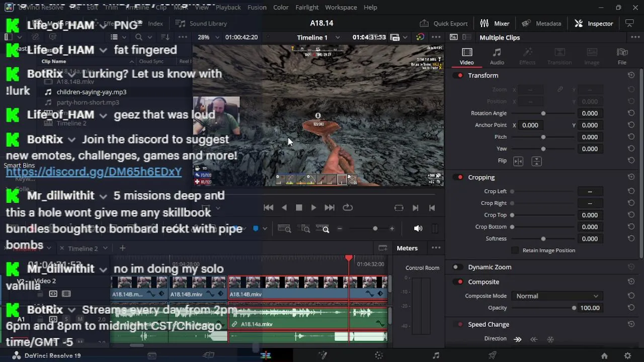
Task: Jump to the last frame
Action: [329, 208]
